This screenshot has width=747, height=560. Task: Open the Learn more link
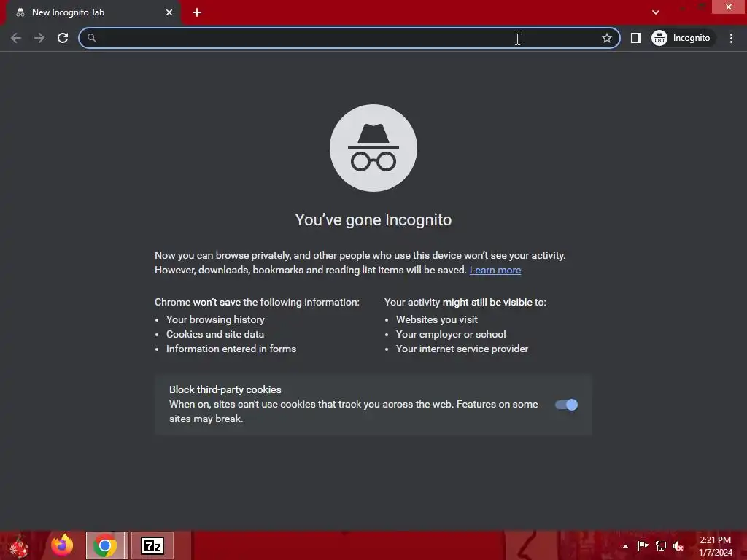495,270
